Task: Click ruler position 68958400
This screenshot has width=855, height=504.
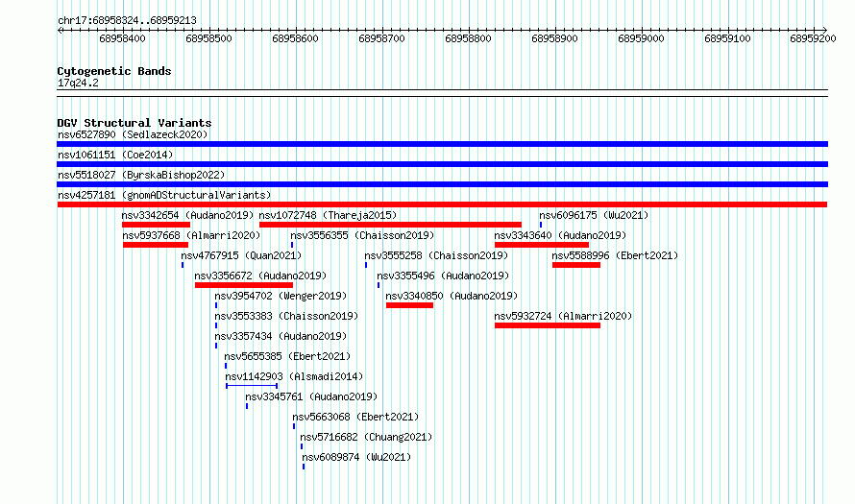Action: tap(122, 38)
